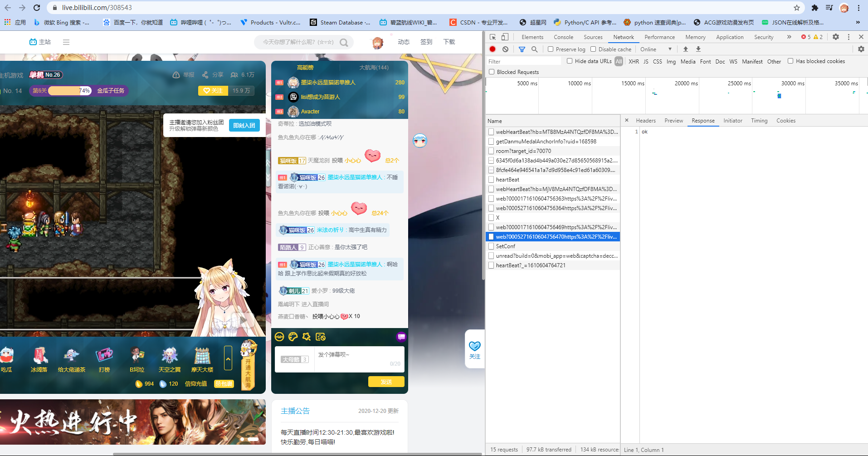Tick the checkbox beside room?target_id=70070
868x456 pixels.
coord(491,151)
